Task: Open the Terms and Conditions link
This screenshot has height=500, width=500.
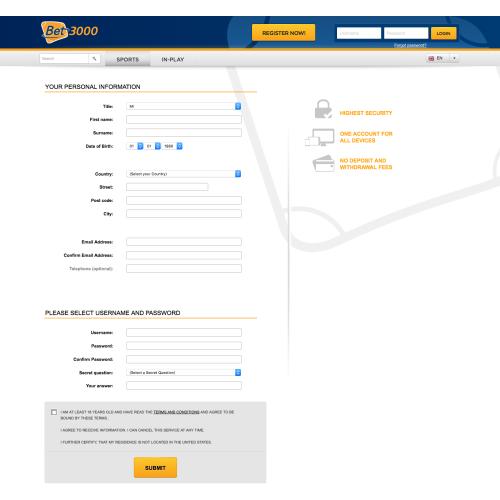Action: coord(176,412)
